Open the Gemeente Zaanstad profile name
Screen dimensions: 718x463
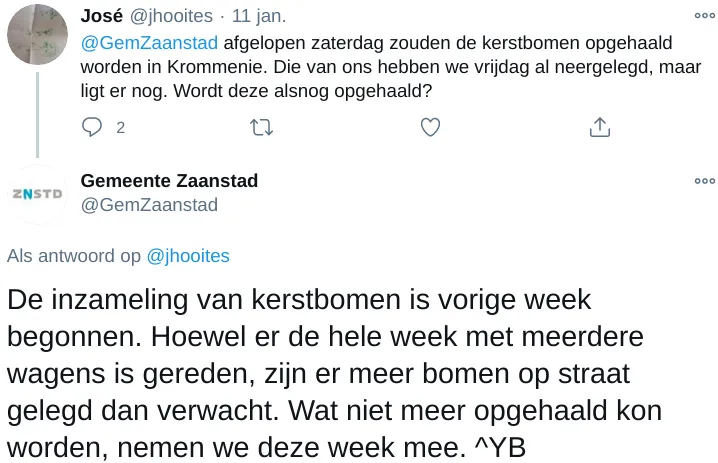tap(169, 181)
